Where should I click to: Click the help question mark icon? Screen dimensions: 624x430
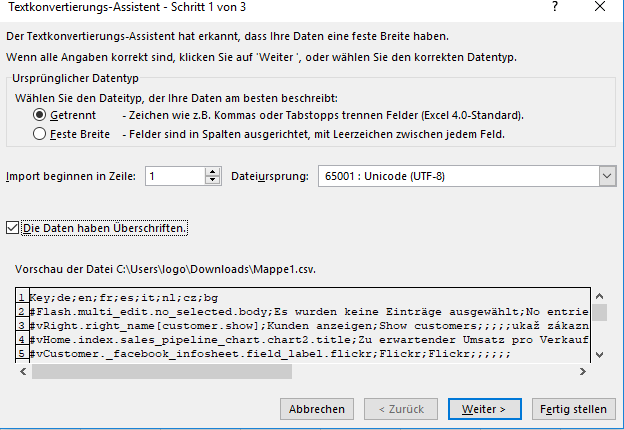(x=554, y=8)
